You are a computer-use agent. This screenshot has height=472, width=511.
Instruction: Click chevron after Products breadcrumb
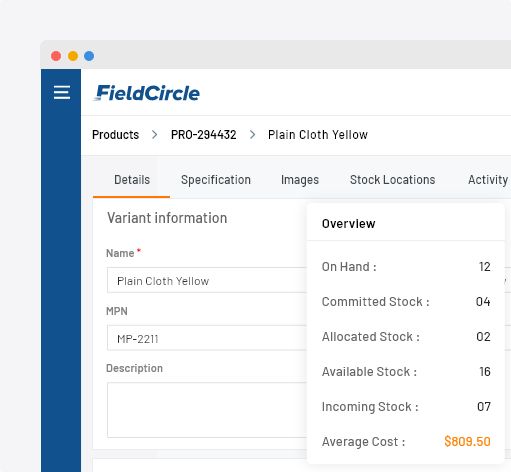tap(155, 135)
